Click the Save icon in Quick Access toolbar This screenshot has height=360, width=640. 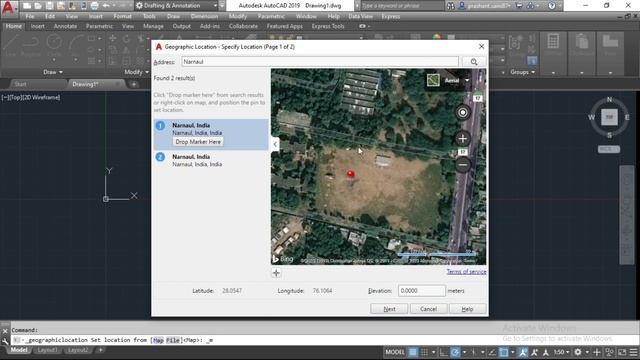click(x=49, y=6)
